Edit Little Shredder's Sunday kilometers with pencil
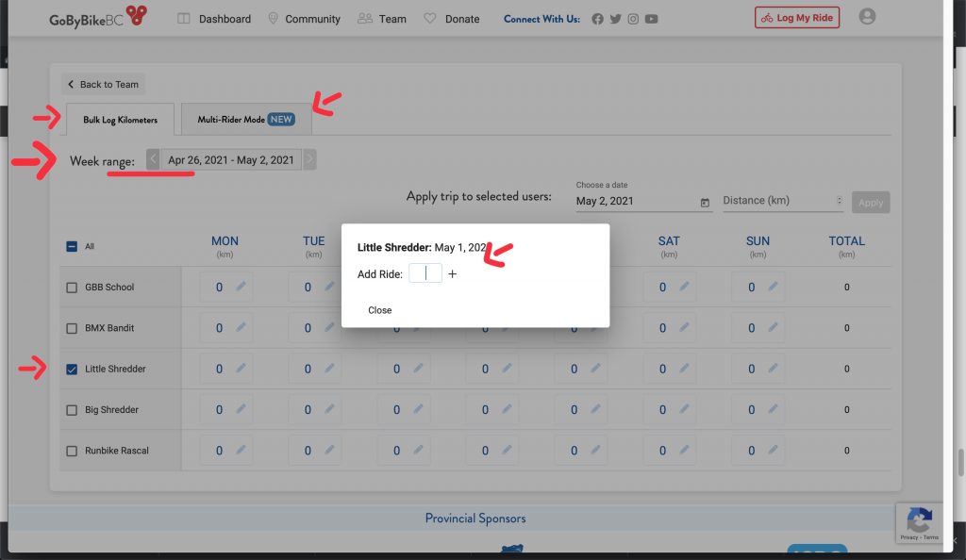The width and height of the screenshot is (966, 560). coord(774,368)
